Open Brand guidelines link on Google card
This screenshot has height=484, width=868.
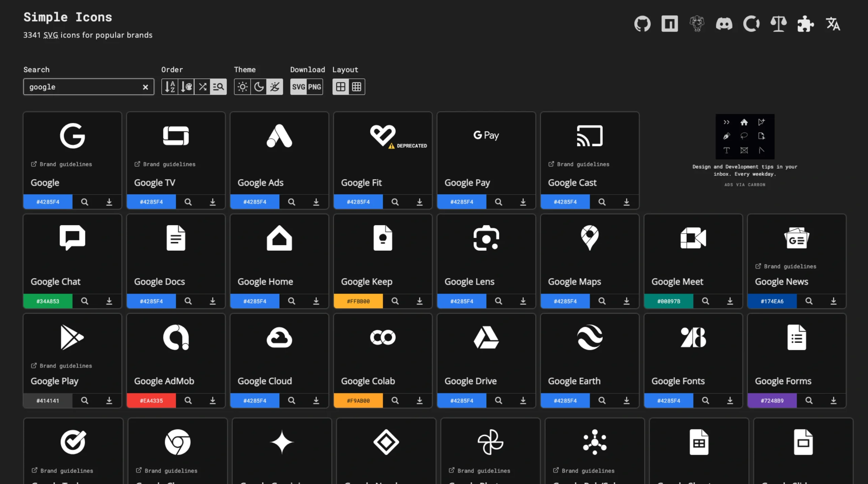(x=61, y=164)
